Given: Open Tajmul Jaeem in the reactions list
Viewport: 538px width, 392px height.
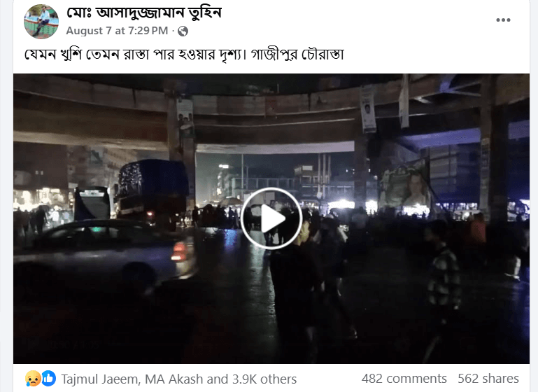Looking at the screenshot, I should point(99,379).
